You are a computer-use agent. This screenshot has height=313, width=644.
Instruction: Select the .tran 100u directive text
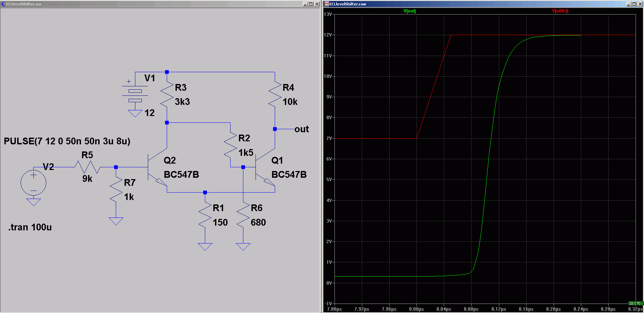[30, 227]
